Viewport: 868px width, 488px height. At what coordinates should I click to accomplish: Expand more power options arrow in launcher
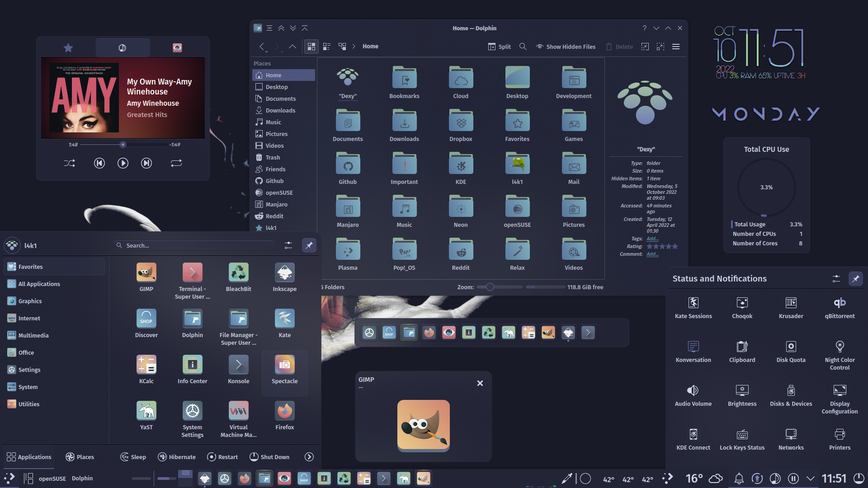coord(309,457)
